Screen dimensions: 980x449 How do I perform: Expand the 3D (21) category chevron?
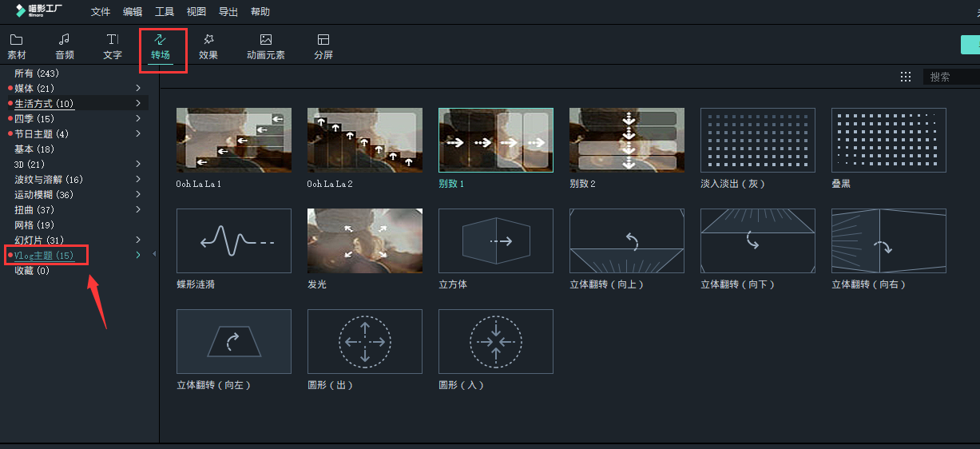138,164
